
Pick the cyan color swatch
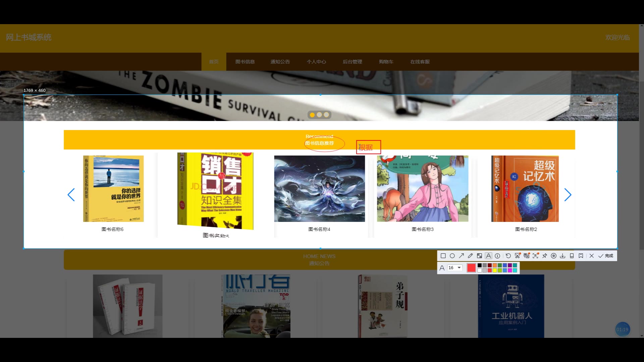click(515, 270)
